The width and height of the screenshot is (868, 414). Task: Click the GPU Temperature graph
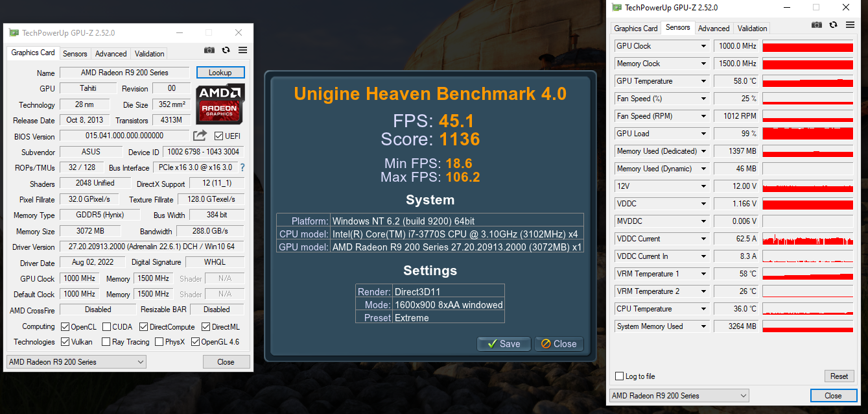coord(808,81)
